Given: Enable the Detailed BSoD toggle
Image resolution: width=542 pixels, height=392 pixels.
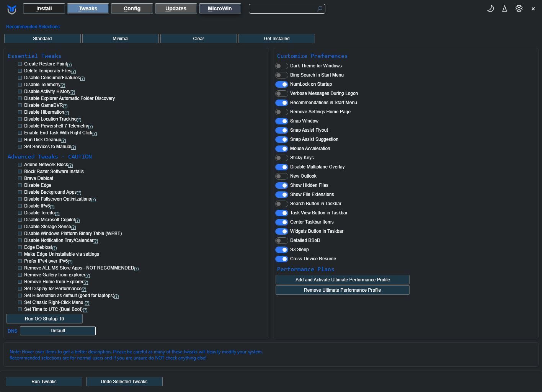Looking at the screenshot, I should click(282, 240).
